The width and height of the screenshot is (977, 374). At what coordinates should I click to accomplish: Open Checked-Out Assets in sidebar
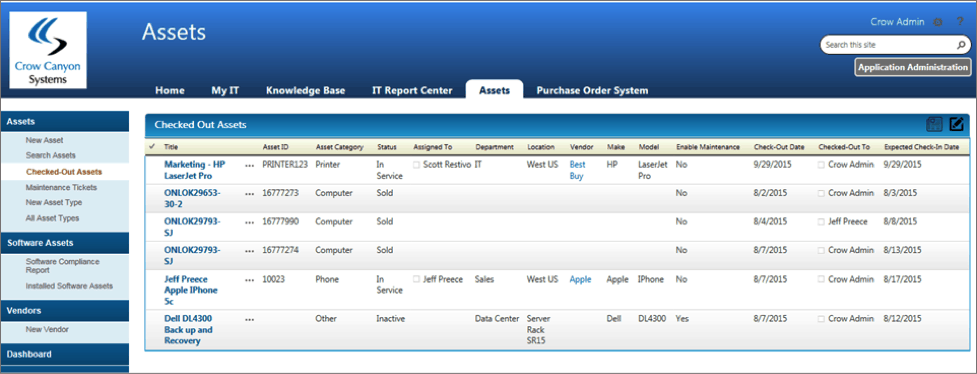(64, 172)
